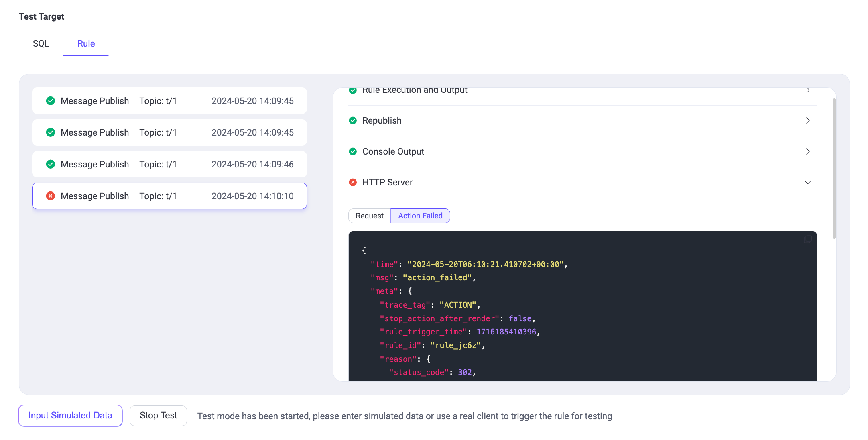Viewport: 868px width, 440px height.
Task: Click green check icon next to Console Output
Action: (x=353, y=151)
